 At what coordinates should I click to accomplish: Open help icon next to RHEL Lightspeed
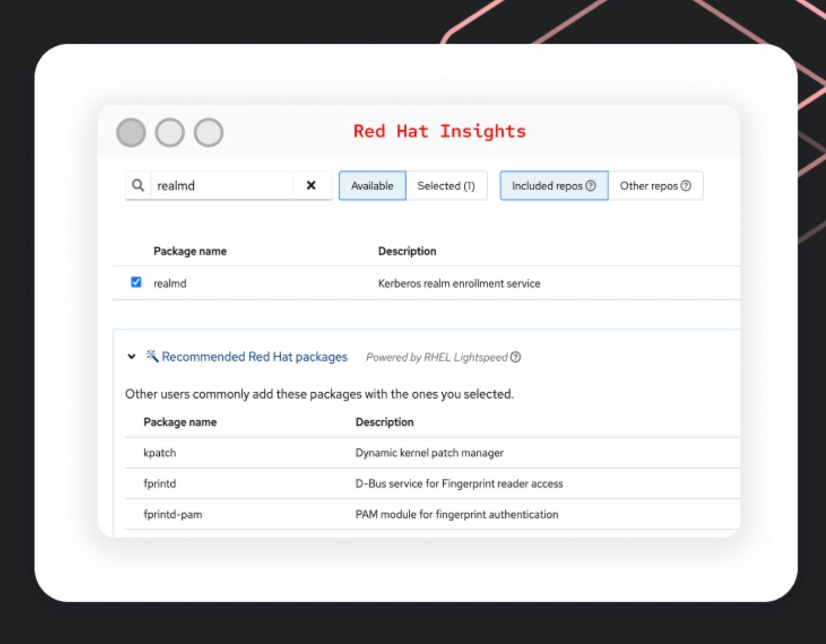pyautogui.click(x=515, y=357)
